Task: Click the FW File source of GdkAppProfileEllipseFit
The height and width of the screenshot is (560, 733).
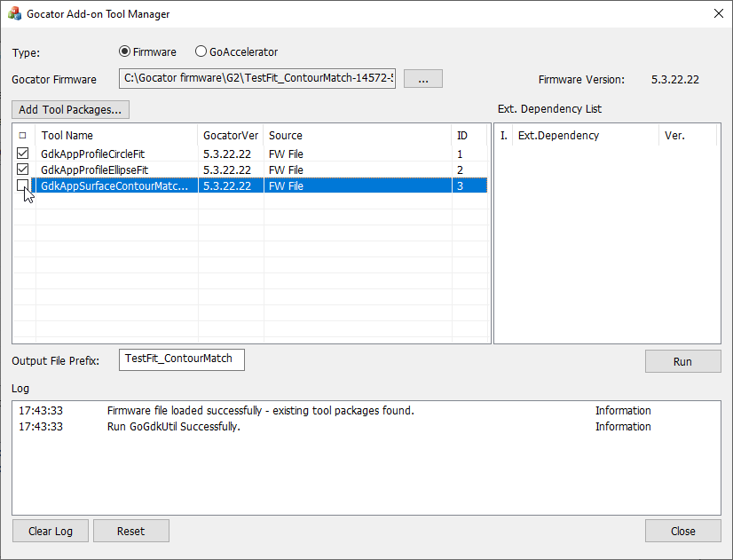Action: [286, 170]
